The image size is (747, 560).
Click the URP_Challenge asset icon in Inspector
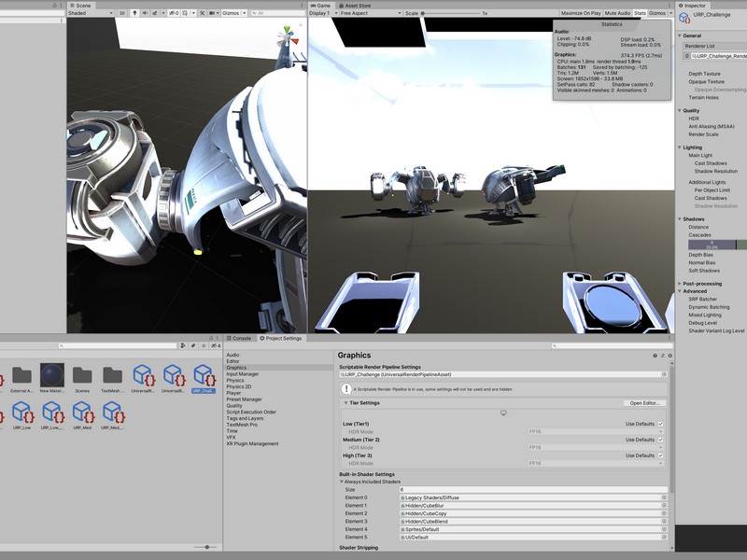[684, 18]
